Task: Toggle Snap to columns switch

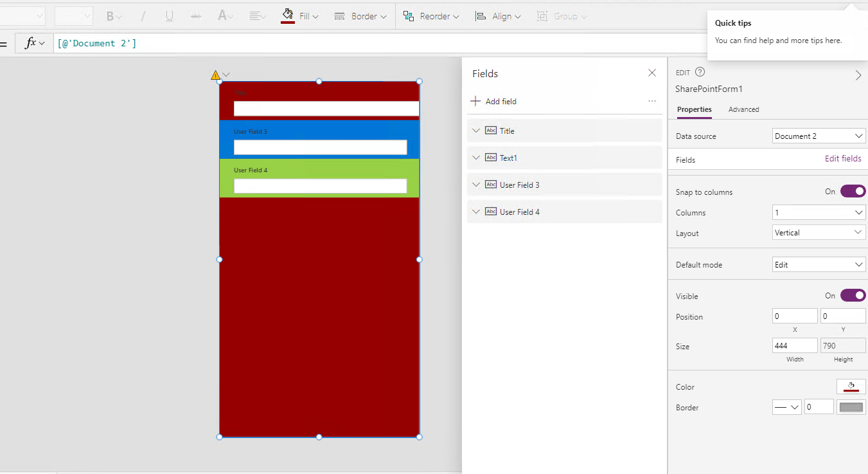Action: pos(853,191)
